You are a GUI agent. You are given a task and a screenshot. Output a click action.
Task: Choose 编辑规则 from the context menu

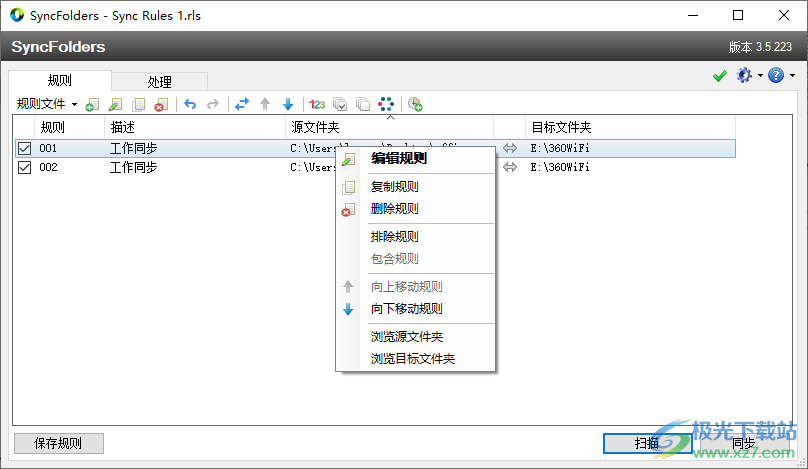(x=415, y=159)
